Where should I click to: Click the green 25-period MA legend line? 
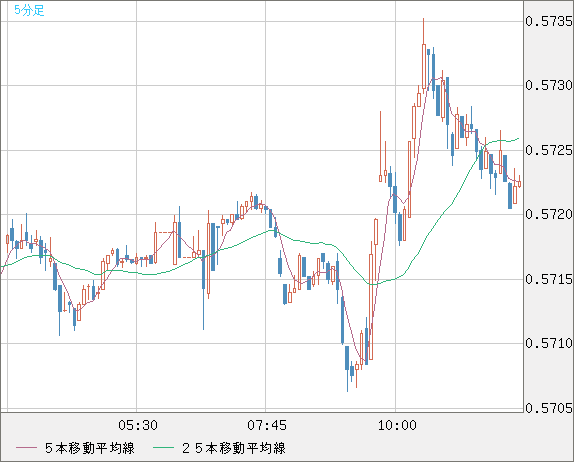pyautogui.click(x=163, y=448)
